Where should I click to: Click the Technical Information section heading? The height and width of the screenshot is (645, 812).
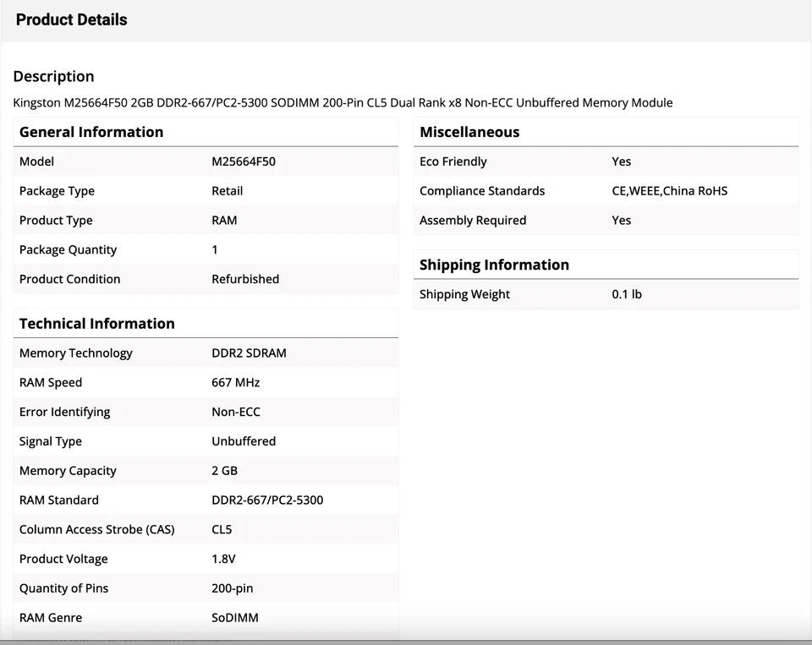point(97,324)
